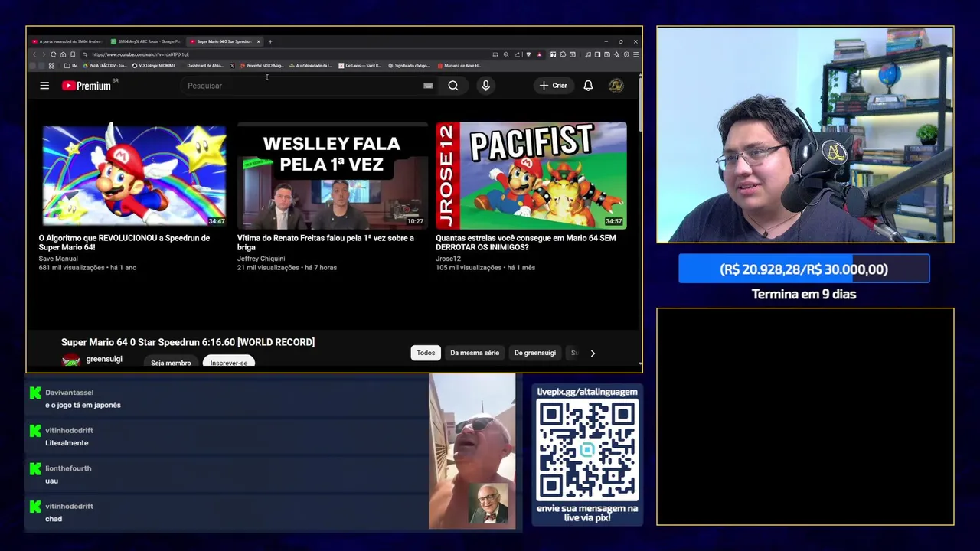The width and height of the screenshot is (980, 551).
Task: Open YouTube notifications bell
Action: pyautogui.click(x=588, y=86)
